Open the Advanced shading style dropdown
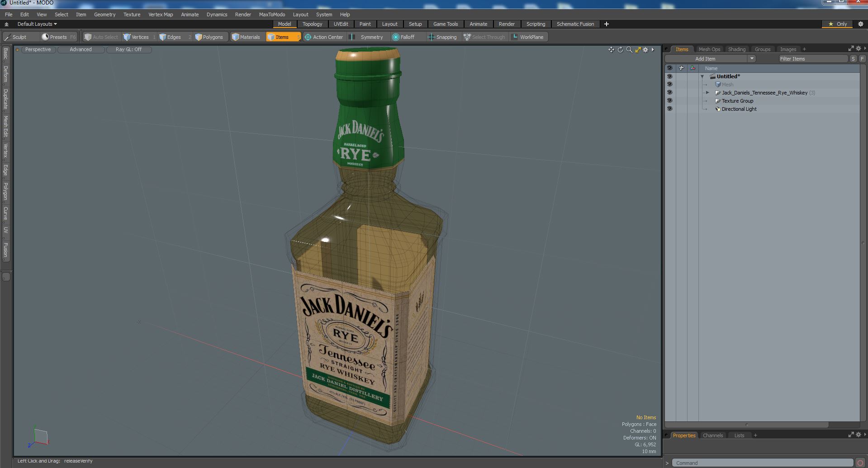The image size is (868, 468). pos(81,49)
